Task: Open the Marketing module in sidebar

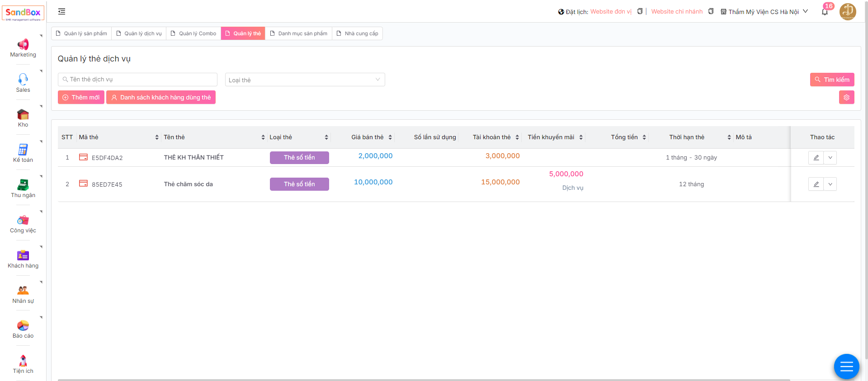Action: [x=23, y=48]
